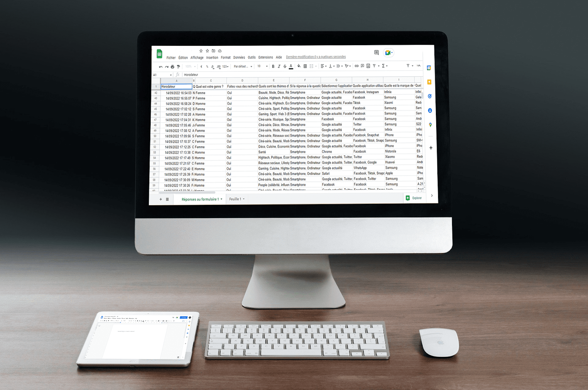
Task: Apply percent number format
Action: pos(207,66)
